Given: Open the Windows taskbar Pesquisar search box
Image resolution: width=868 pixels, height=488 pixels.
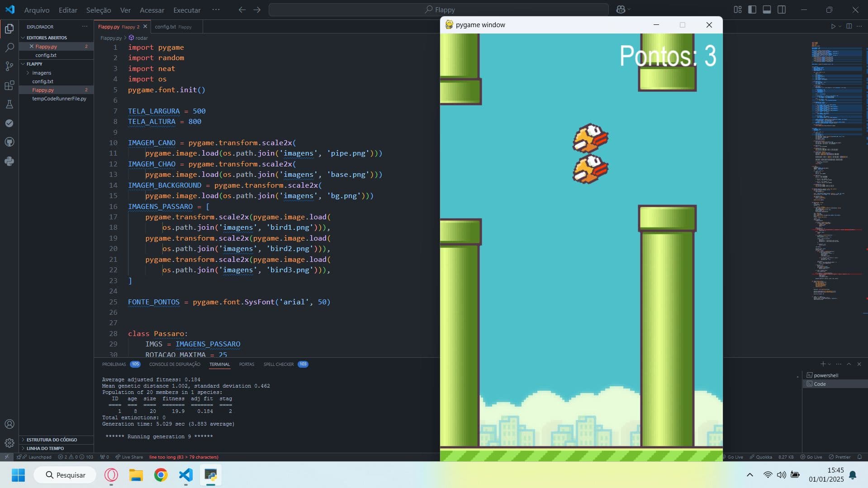Looking at the screenshot, I should pyautogui.click(x=65, y=475).
